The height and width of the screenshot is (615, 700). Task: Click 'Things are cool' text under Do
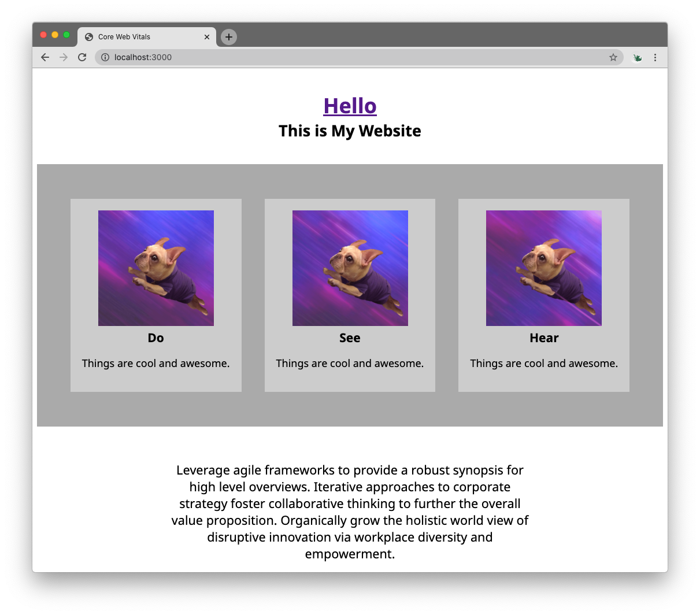[156, 364]
